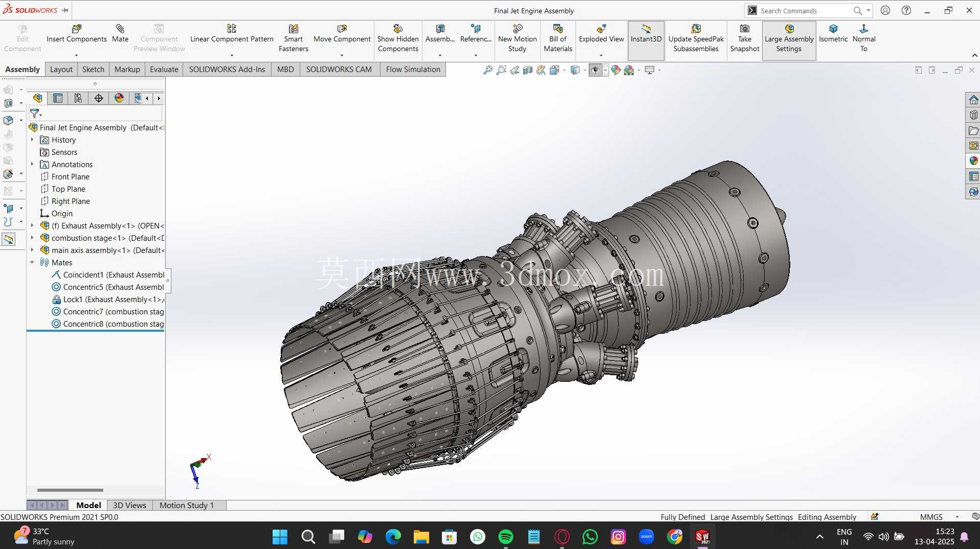Expand the combustion stage node
This screenshot has height=549, width=980.
tap(32, 238)
